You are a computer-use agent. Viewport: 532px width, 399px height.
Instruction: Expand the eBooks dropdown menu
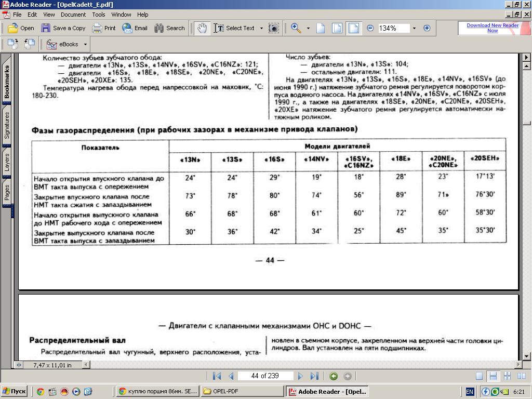(85, 44)
